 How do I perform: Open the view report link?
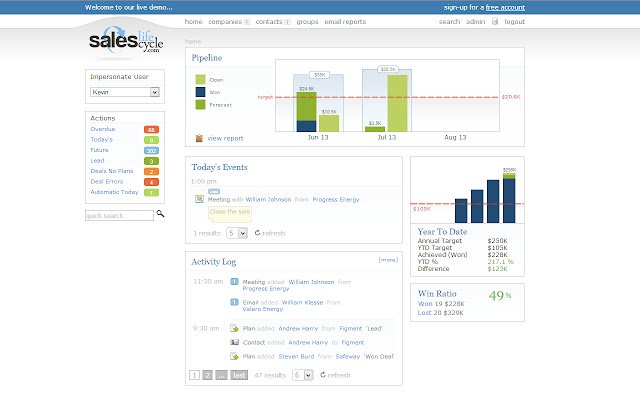tap(225, 138)
